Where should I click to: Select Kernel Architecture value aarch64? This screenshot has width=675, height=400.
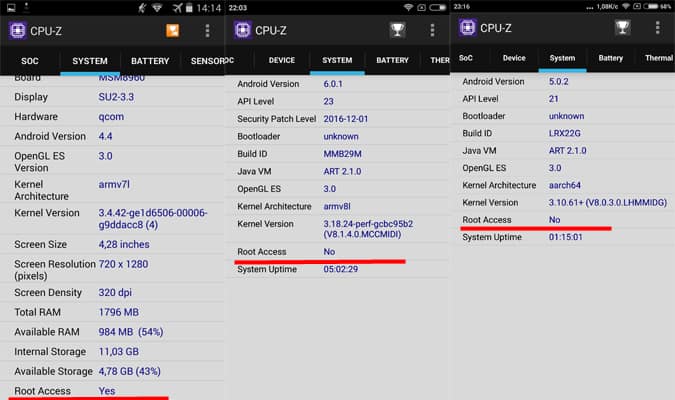pyautogui.click(x=564, y=185)
